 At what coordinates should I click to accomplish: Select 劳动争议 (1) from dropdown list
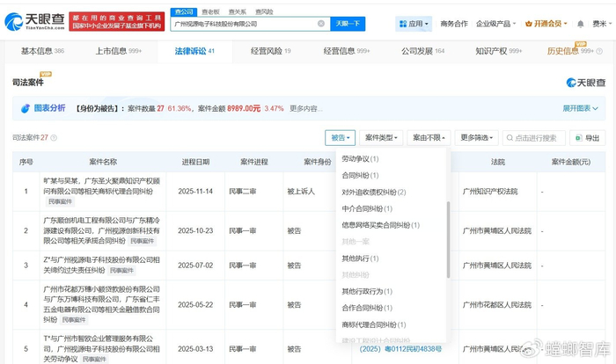pos(360,159)
